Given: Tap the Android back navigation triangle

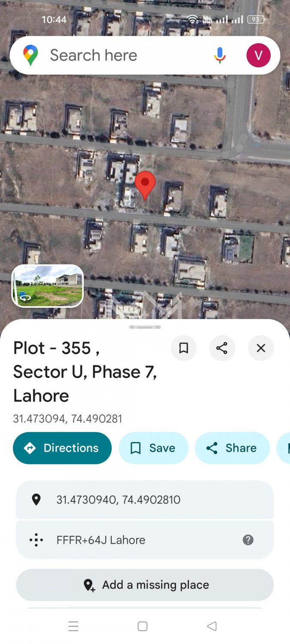Looking at the screenshot, I should (x=212, y=626).
